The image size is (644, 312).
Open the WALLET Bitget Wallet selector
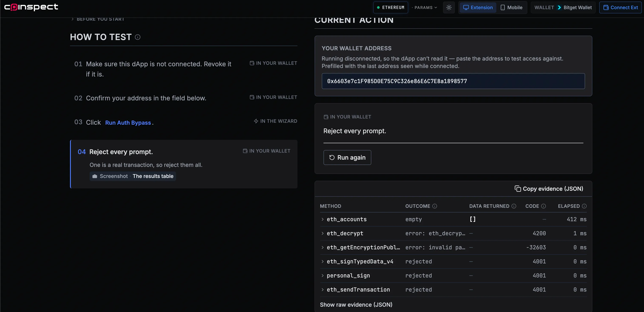click(x=563, y=7)
